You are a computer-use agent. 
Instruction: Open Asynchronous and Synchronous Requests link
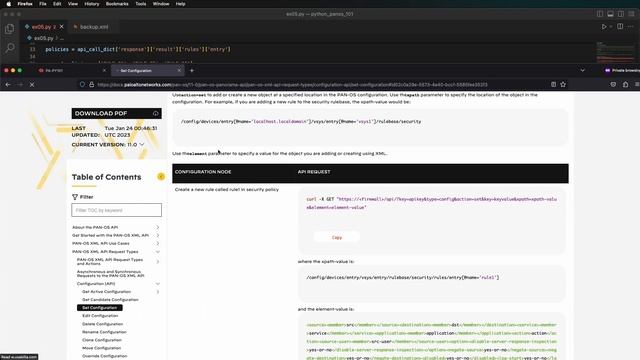(x=110, y=273)
